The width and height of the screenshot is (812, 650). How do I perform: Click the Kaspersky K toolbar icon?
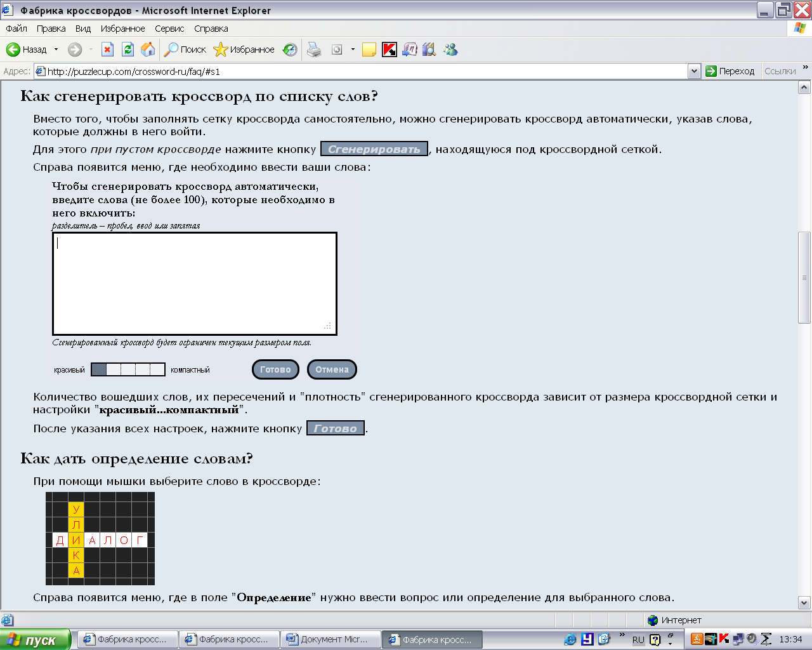pyautogui.click(x=390, y=50)
